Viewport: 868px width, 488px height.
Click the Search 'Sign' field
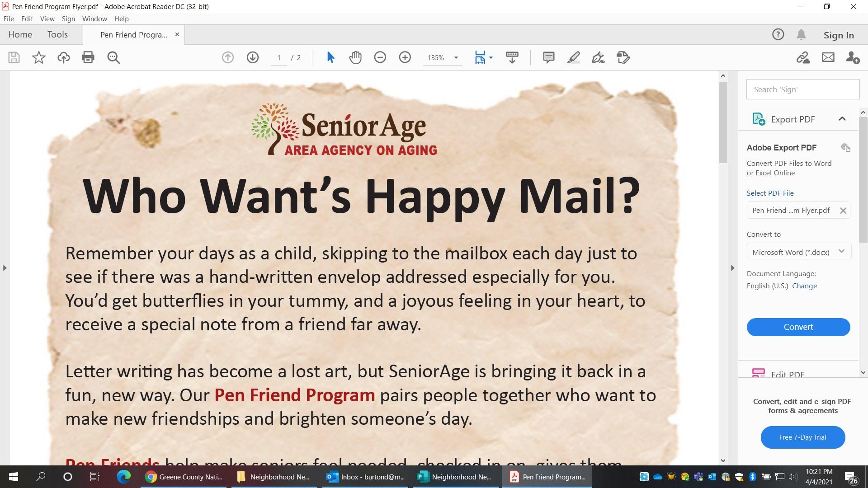pyautogui.click(x=802, y=89)
